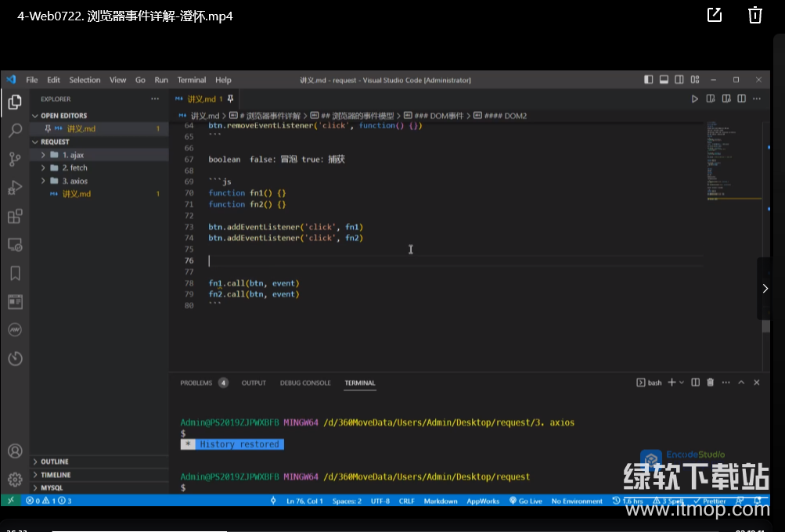Open the Selection menu
Image resolution: width=785 pixels, height=532 pixels.
tap(85, 80)
